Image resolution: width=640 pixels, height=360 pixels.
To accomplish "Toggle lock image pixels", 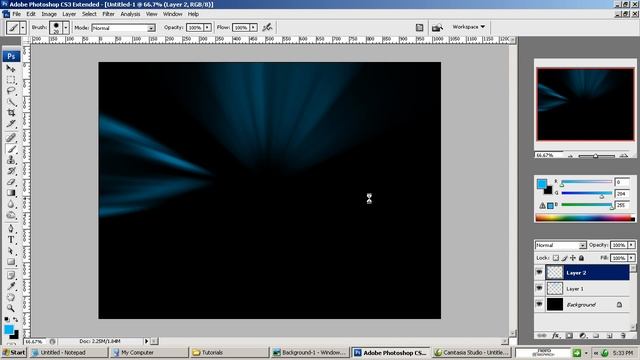I will (x=564, y=258).
